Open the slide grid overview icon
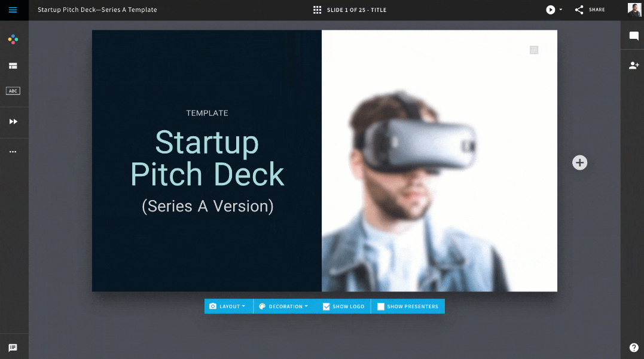This screenshot has width=644, height=359. point(317,10)
